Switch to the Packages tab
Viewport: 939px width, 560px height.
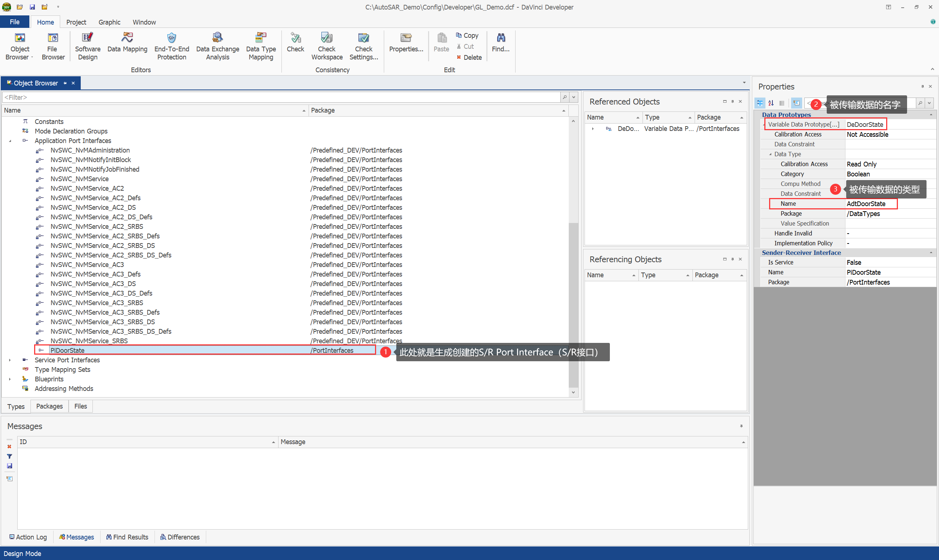point(49,406)
